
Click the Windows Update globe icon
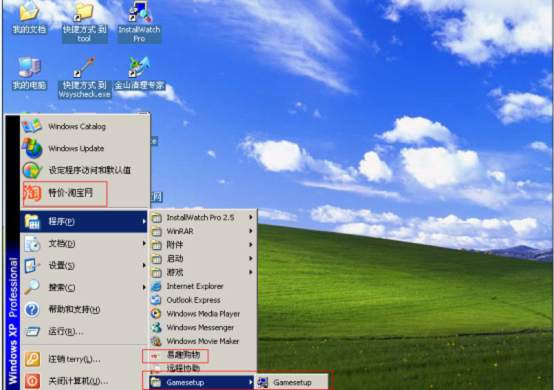click(32, 148)
